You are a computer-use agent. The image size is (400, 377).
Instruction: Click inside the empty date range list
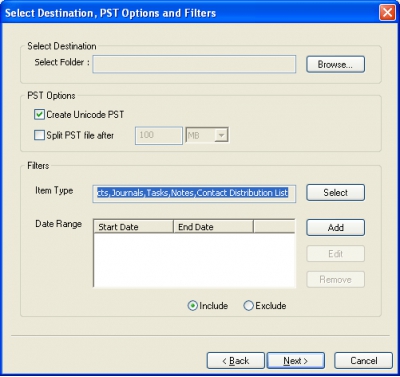pos(194,260)
